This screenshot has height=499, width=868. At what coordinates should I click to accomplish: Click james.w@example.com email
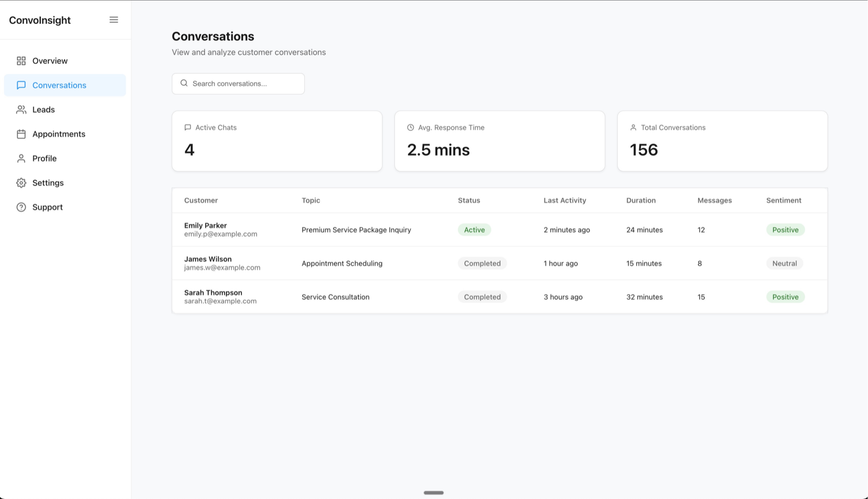(x=222, y=267)
